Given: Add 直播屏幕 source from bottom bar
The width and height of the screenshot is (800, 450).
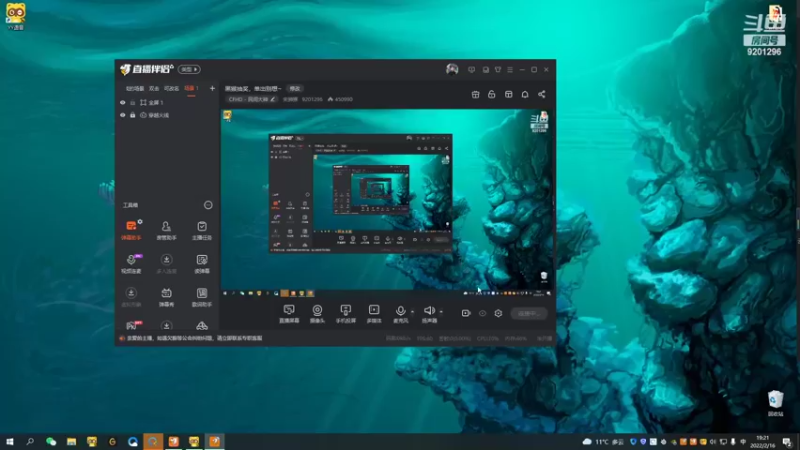Looking at the screenshot, I should coord(289,313).
